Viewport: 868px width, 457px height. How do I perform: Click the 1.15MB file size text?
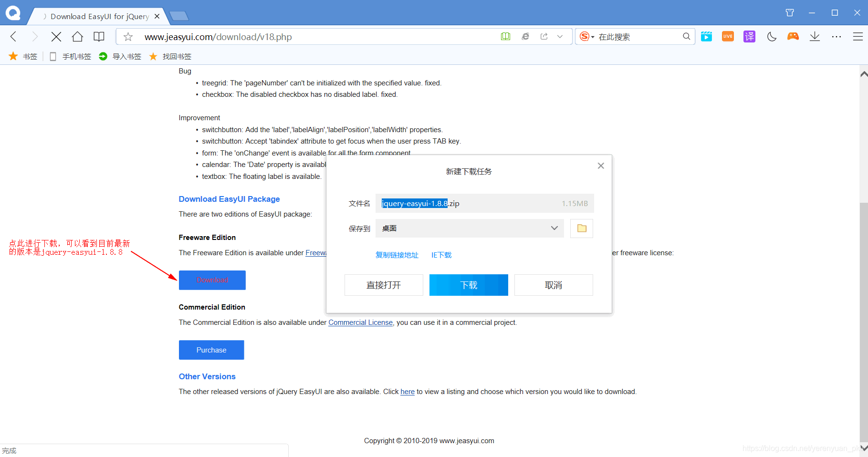[575, 203]
